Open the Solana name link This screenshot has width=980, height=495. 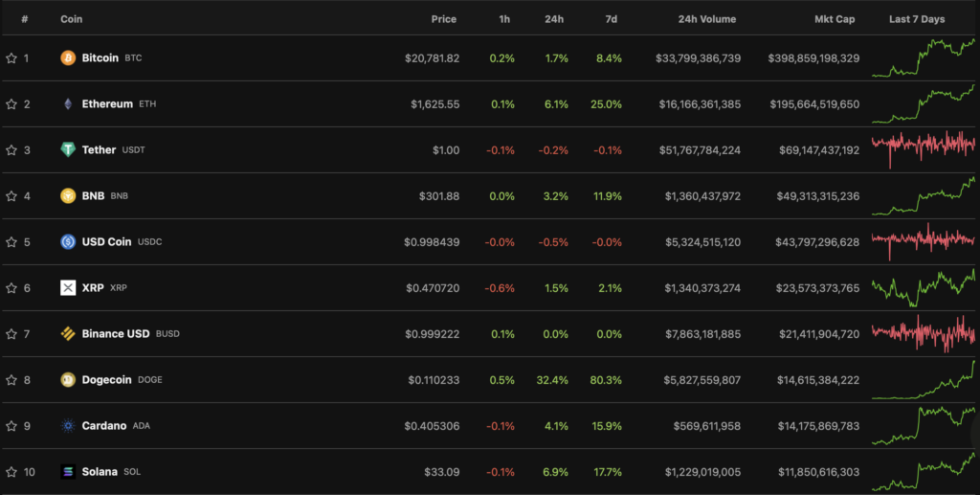(x=100, y=471)
